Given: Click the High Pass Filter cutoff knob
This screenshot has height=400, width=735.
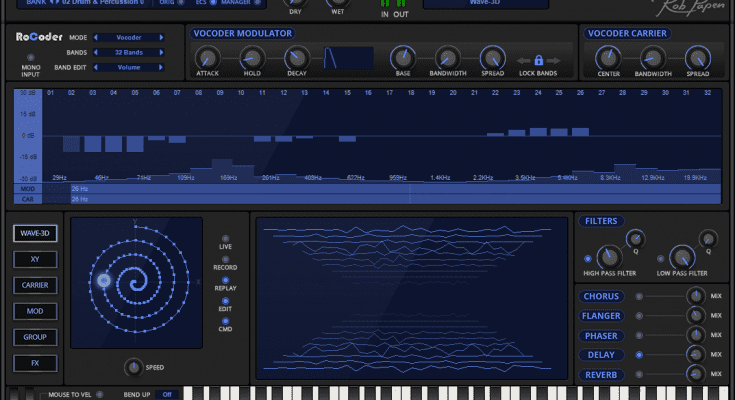Looking at the screenshot, I should (x=609, y=257).
